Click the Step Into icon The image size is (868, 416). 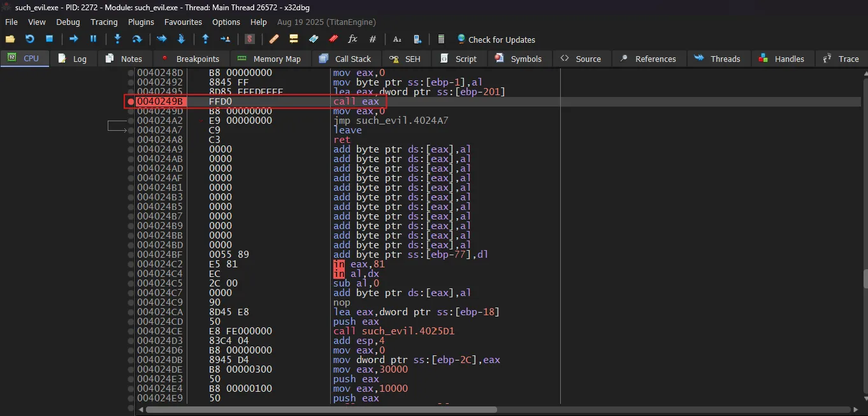[x=118, y=39]
